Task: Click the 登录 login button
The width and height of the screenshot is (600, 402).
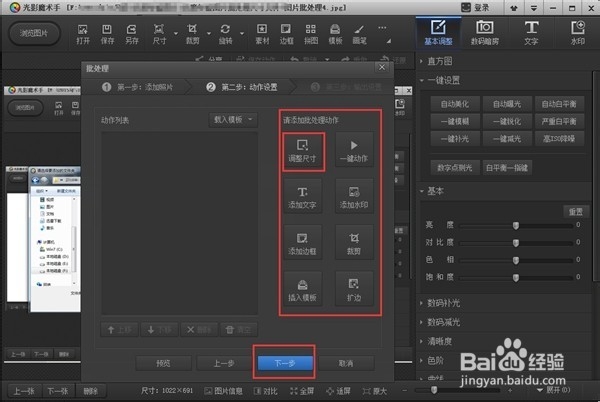Action: click(475, 7)
